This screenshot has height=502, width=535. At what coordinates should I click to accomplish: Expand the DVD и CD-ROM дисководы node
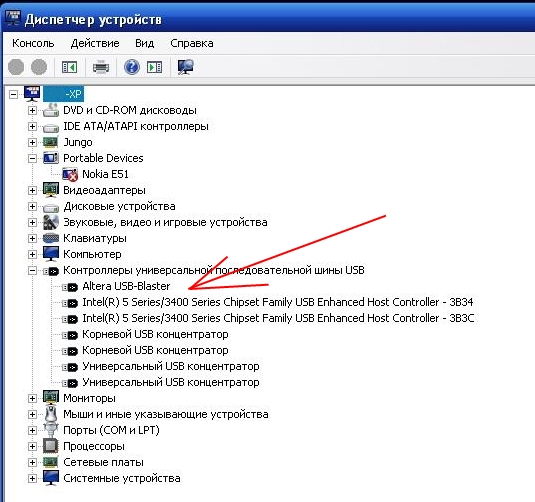click(32, 110)
